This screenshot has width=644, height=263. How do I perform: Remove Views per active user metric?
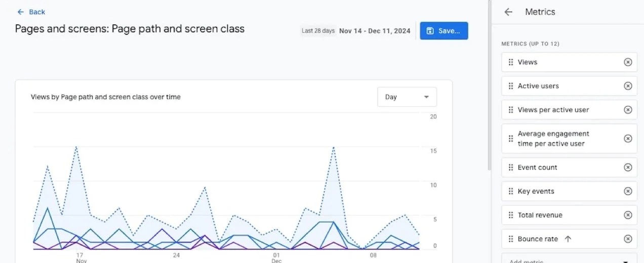point(628,110)
